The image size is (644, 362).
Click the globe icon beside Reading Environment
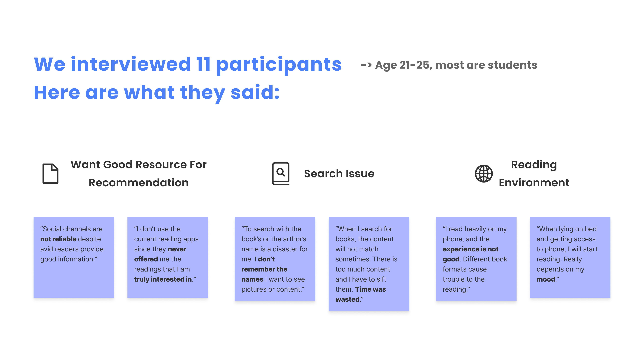pos(484,174)
